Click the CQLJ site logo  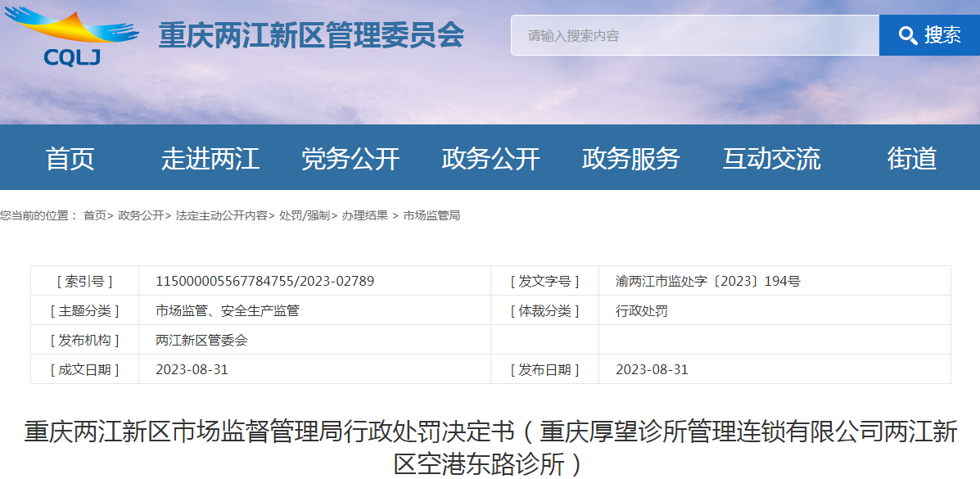(72, 36)
